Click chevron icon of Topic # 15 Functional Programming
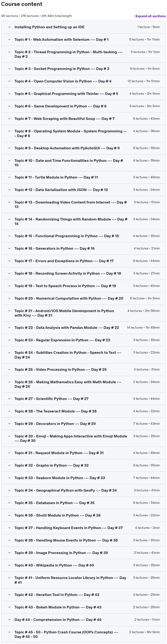The height and width of the screenshot is (644, 167). (9, 236)
